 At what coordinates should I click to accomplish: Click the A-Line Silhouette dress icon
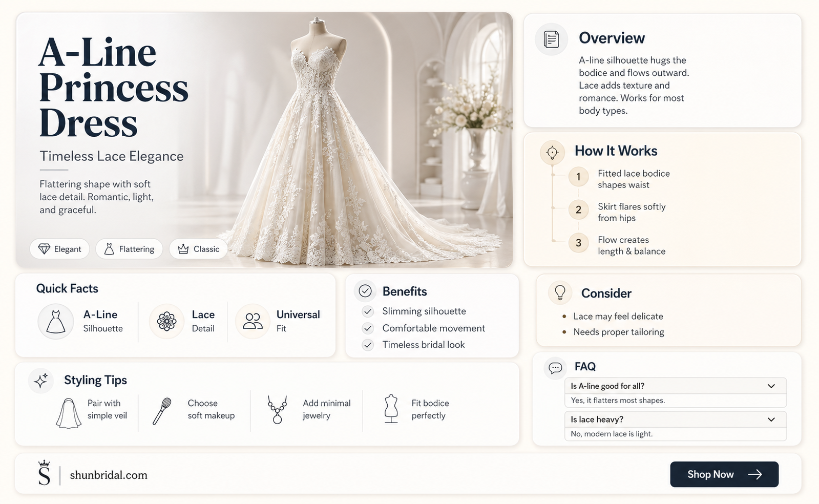pyautogui.click(x=56, y=322)
